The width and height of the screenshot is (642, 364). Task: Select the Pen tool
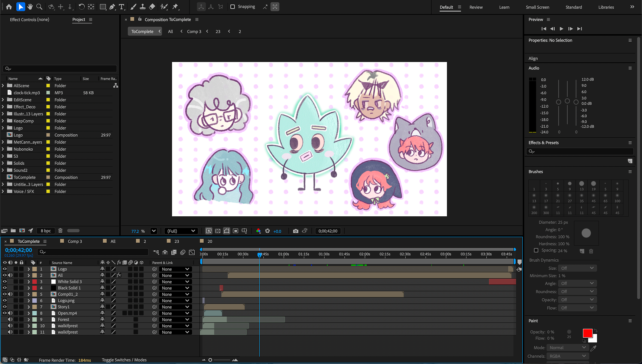[112, 7]
